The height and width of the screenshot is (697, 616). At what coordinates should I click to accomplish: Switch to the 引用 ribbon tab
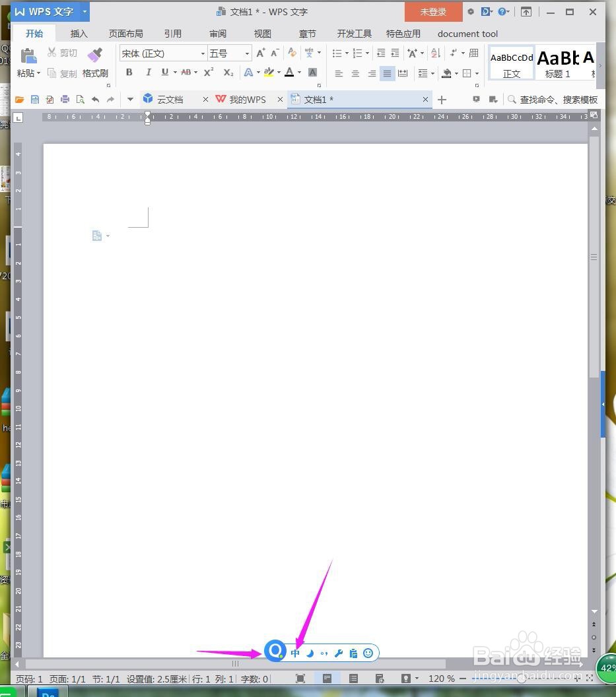(x=172, y=34)
